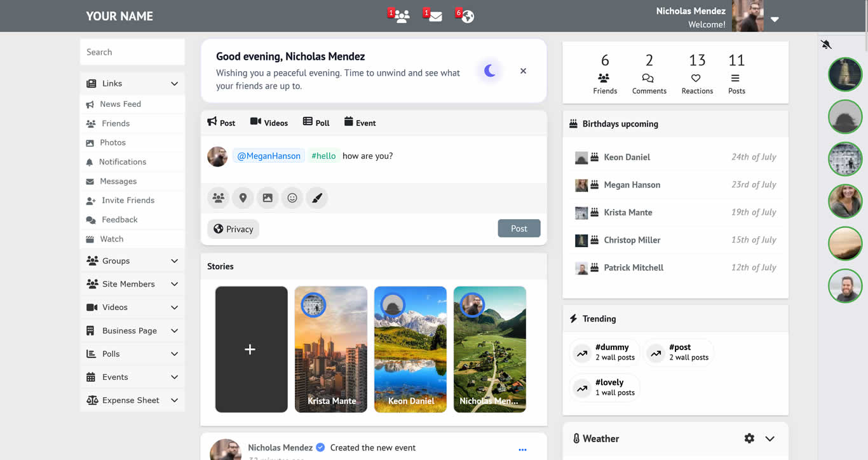Open Krista Mante's story
Screen dimensions: 868x460
331,349
